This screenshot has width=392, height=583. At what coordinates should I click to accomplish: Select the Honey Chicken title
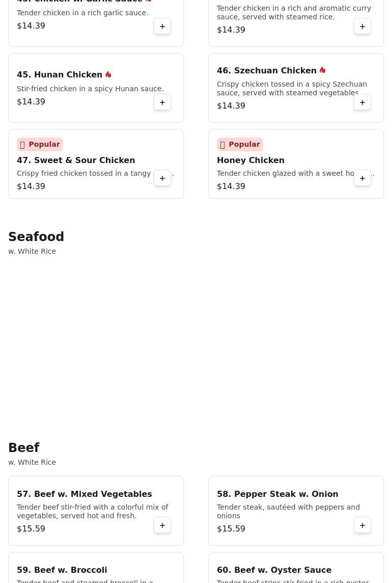pyautogui.click(x=250, y=160)
